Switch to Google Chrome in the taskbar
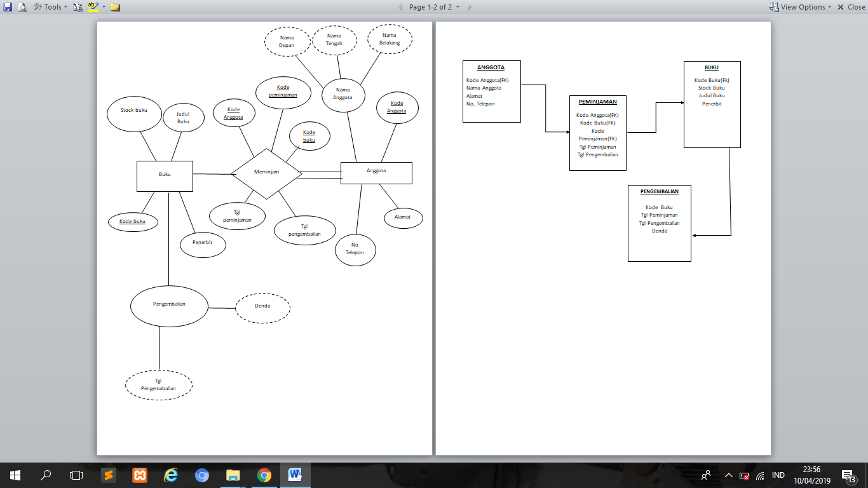The width and height of the screenshot is (868, 488). pyautogui.click(x=264, y=475)
